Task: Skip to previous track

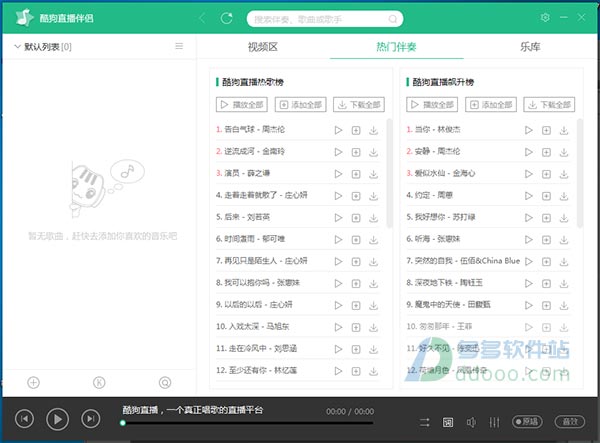Action: [24, 419]
